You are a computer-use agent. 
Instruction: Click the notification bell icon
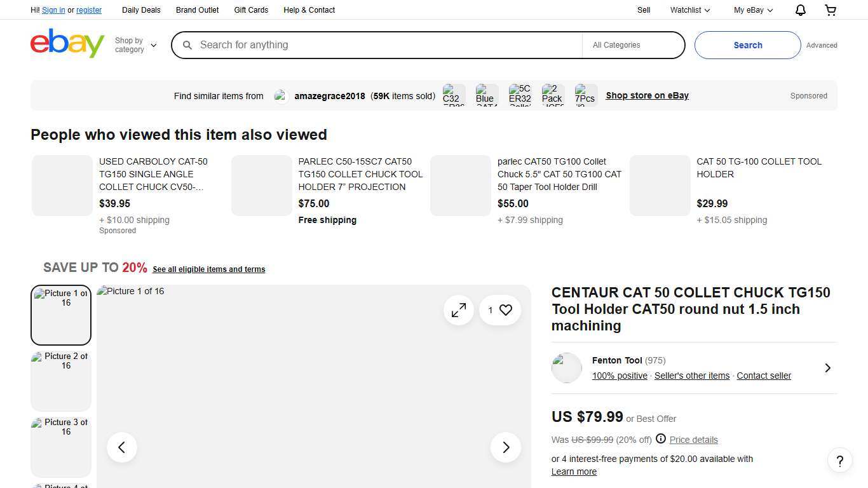(x=800, y=10)
